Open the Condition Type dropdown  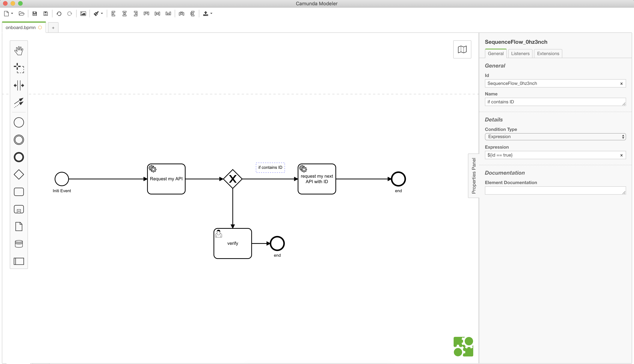click(555, 137)
